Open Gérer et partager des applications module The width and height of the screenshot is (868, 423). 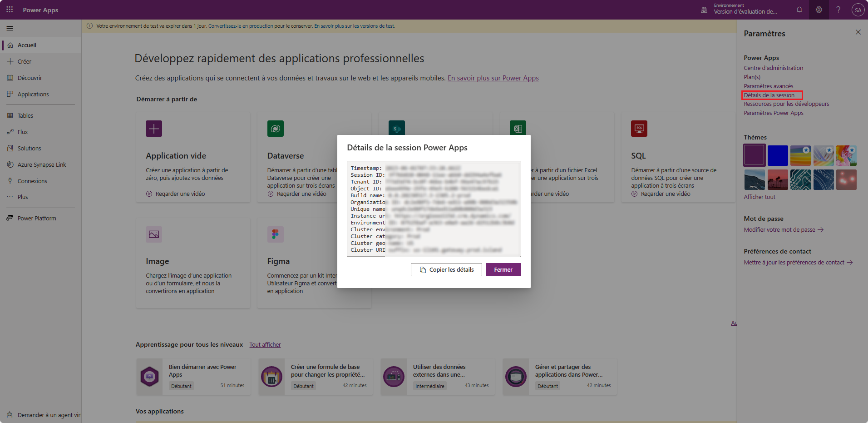click(560, 376)
